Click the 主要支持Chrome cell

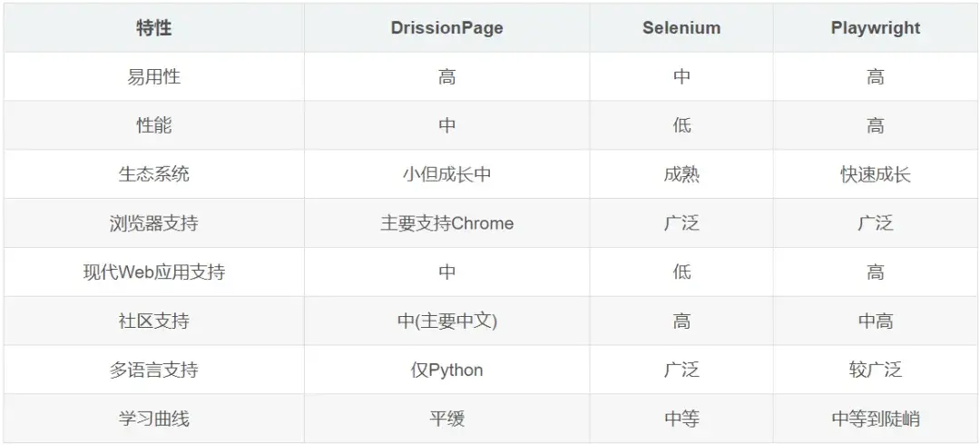tap(446, 222)
